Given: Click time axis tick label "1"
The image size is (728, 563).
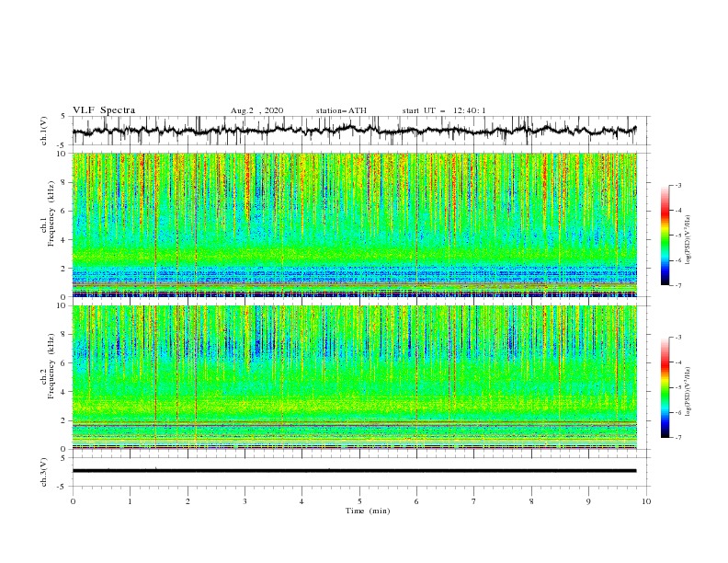Looking at the screenshot, I should click(x=130, y=501).
